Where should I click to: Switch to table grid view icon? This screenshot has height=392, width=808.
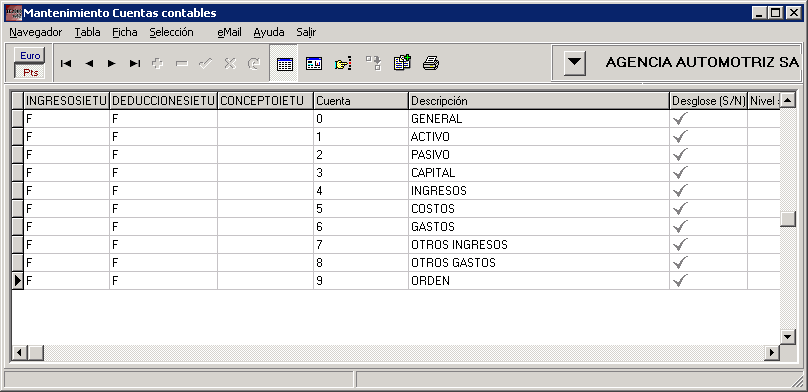[284, 64]
